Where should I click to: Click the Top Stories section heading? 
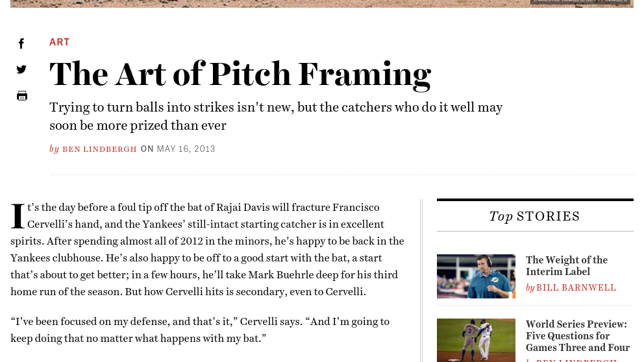pyautogui.click(x=535, y=216)
